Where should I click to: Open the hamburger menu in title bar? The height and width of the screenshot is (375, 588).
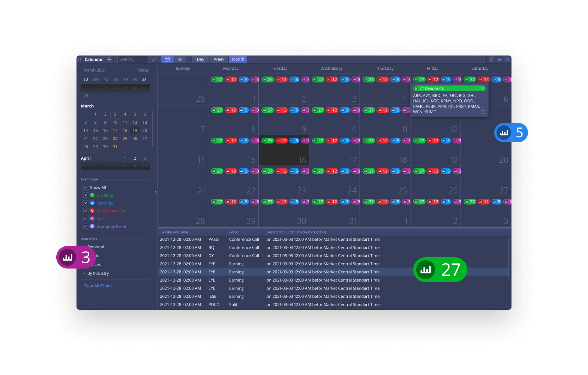[x=499, y=59]
